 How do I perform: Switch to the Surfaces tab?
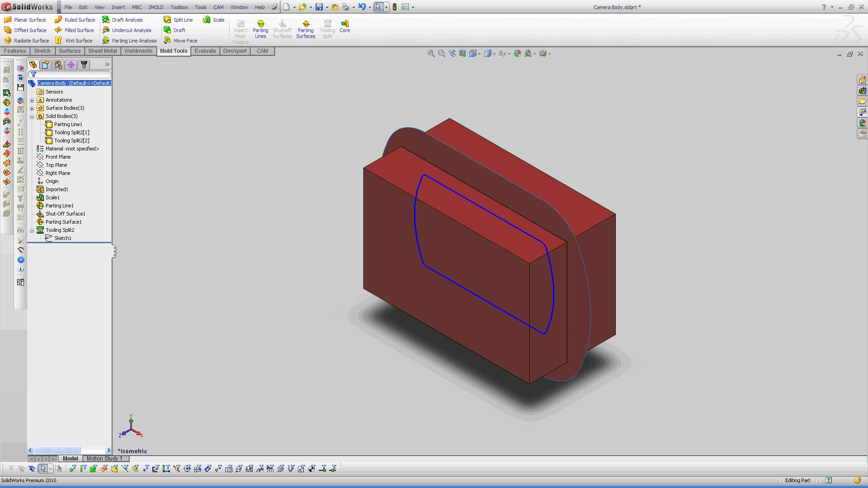click(70, 51)
